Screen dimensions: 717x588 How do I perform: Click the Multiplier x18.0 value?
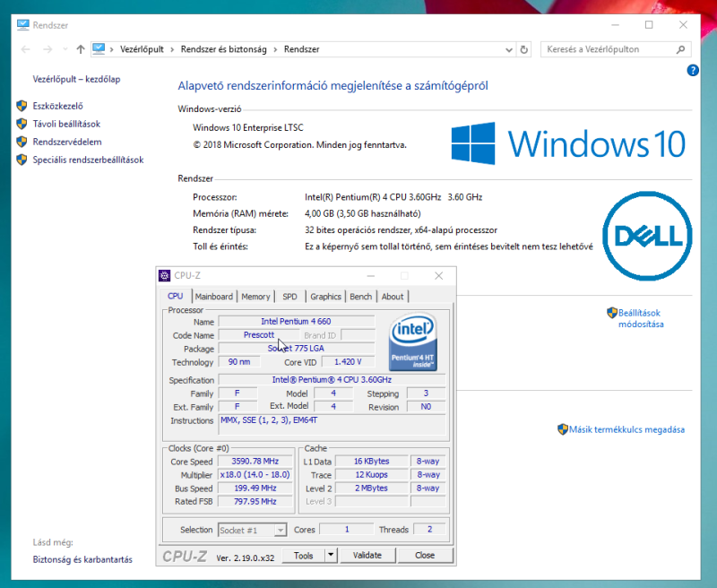pyautogui.click(x=255, y=474)
